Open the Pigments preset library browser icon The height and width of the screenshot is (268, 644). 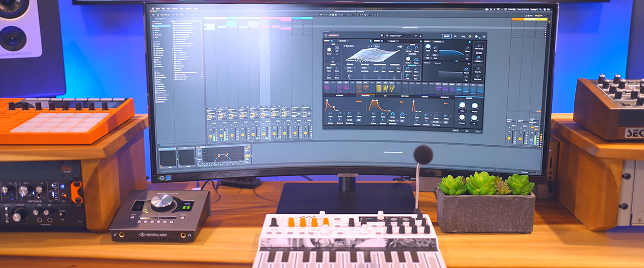click(x=382, y=35)
